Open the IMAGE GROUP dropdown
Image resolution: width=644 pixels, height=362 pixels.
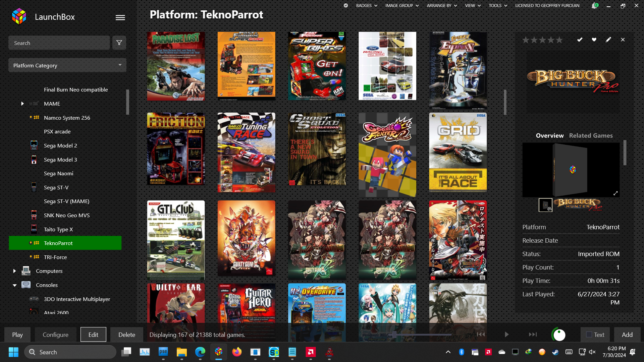[x=402, y=6]
